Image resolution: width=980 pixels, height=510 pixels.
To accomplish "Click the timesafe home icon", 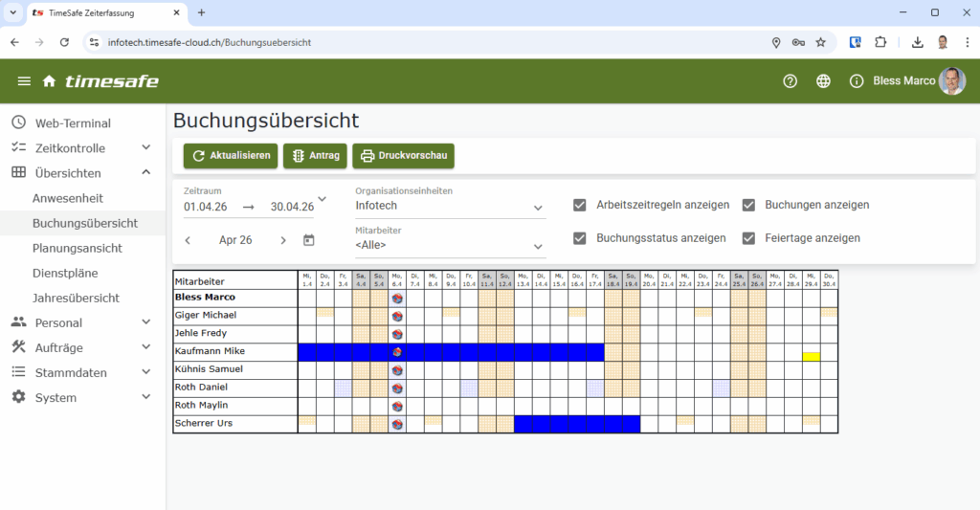I will [49, 81].
